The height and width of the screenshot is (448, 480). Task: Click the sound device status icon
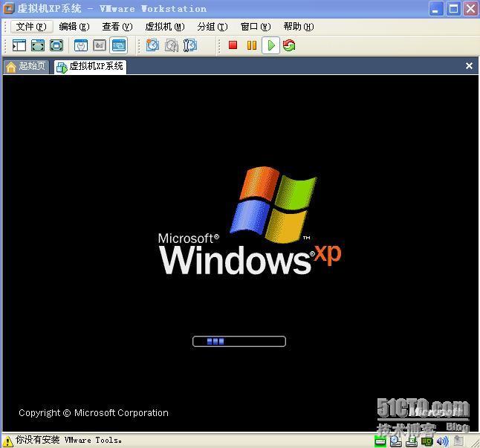tap(442, 441)
